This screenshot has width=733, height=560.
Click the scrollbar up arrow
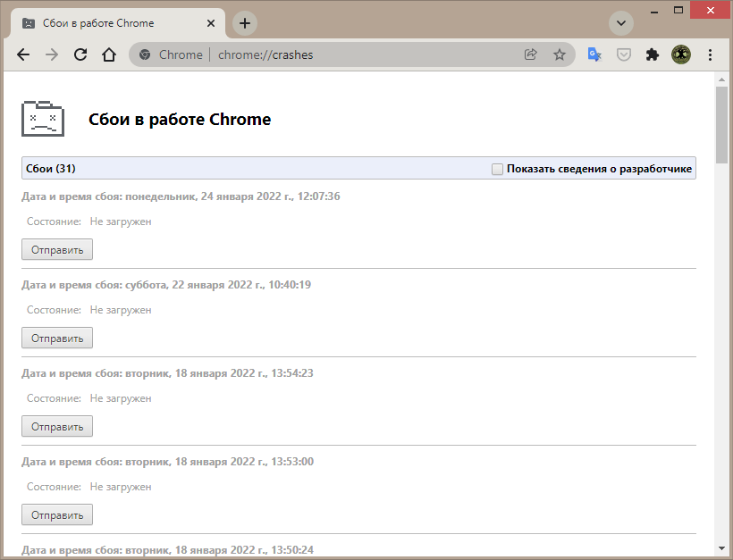[721, 79]
